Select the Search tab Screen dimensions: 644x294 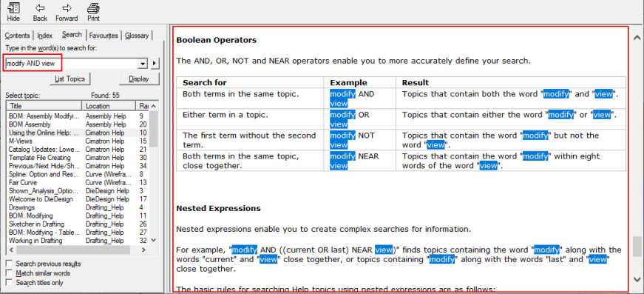72,35
